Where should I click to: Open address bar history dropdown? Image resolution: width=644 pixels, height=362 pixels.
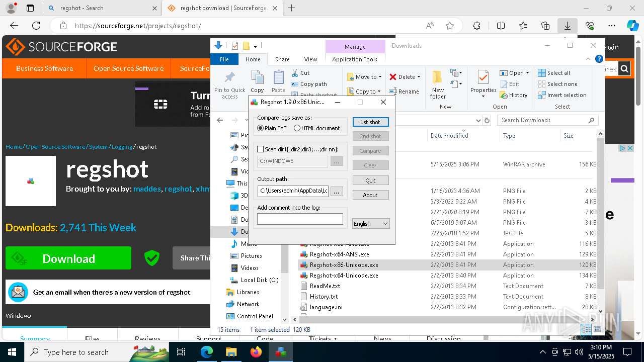tap(478, 120)
